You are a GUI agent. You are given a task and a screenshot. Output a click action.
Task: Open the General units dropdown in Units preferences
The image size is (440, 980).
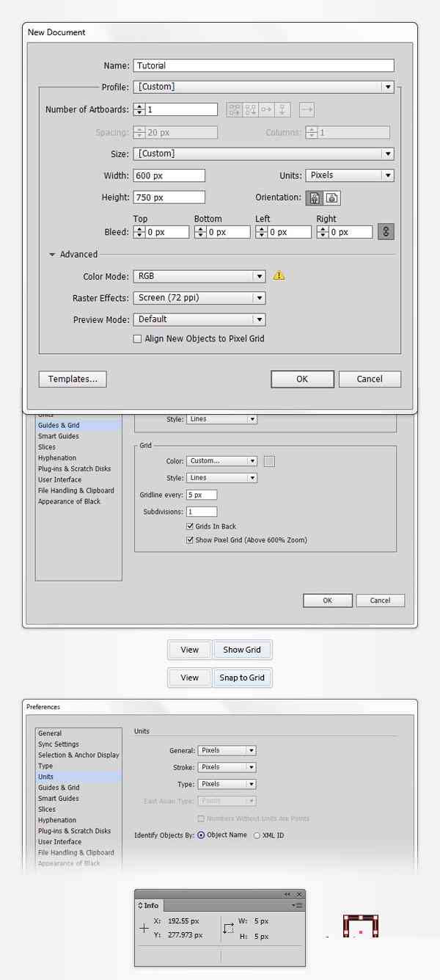[227, 751]
